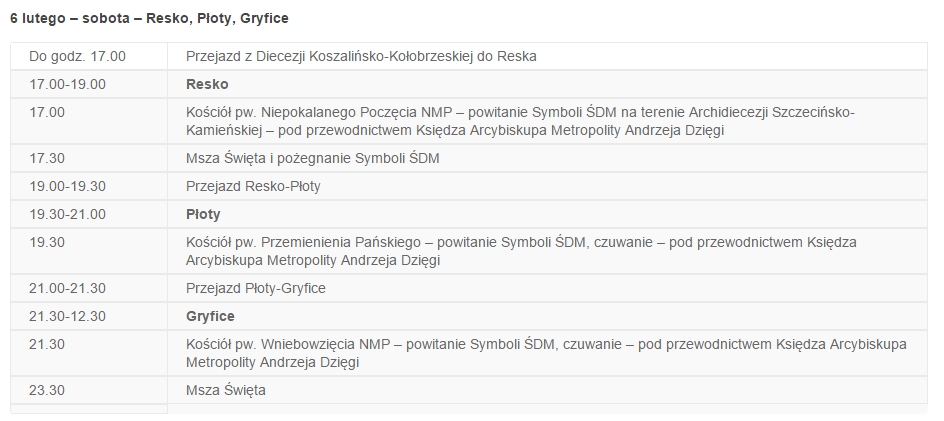Viewport: 944px width, 421px height.
Task: Click the Kościół pw. Niepokalanego Poczęcia NMP entry
Action: [x=520, y=121]
